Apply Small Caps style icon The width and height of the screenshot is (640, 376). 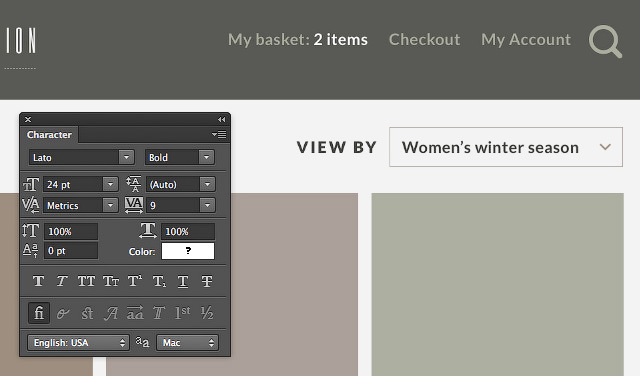(x=111, y=281)
